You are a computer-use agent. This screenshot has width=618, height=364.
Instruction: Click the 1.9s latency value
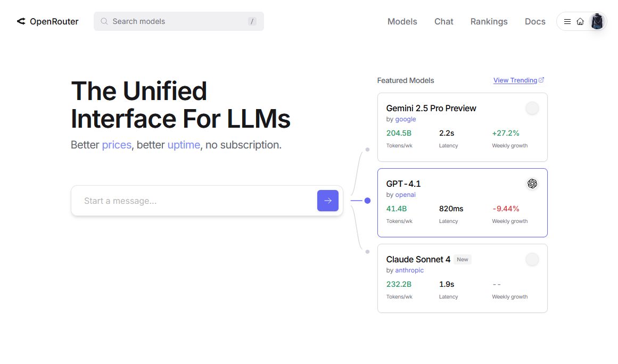click(447, 284)
